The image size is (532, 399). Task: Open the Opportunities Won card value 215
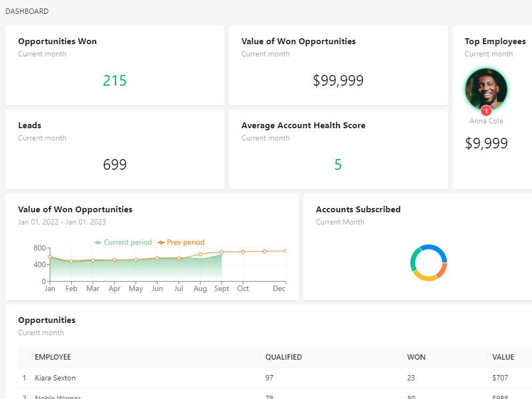pyautogui.click(x=115, y=81)
